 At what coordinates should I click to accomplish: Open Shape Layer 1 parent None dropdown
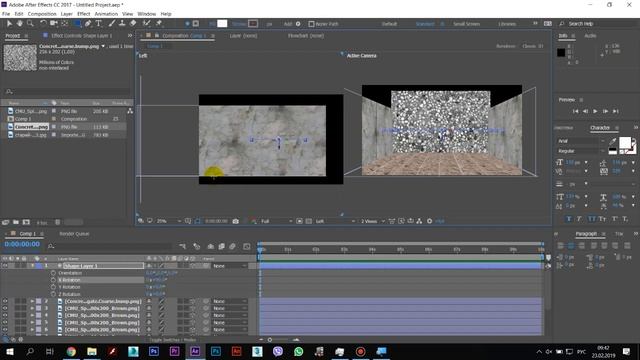pyautogui.click(x=230, y=266)
